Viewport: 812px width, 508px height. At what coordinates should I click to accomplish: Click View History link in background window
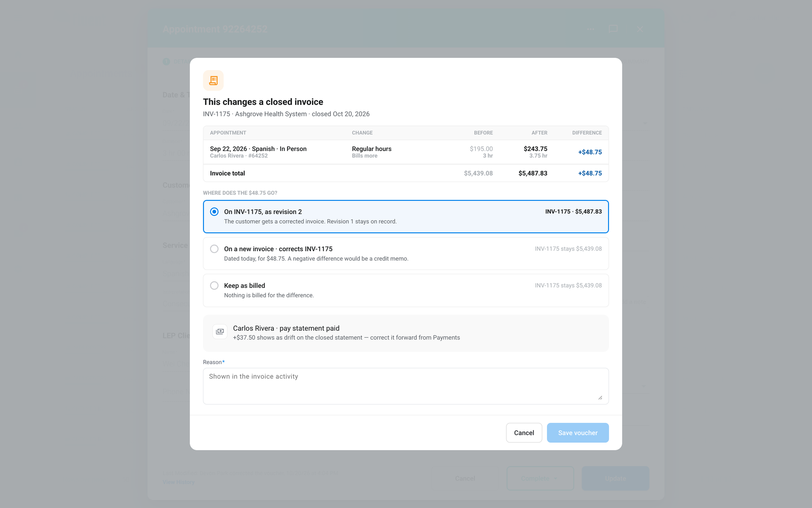179,482
